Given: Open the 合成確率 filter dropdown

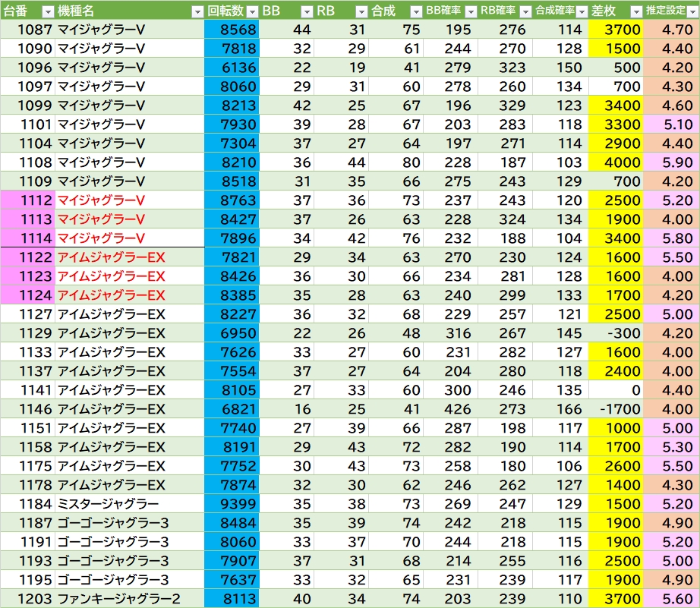Looking at the screenshot, I should coord(580,11).
